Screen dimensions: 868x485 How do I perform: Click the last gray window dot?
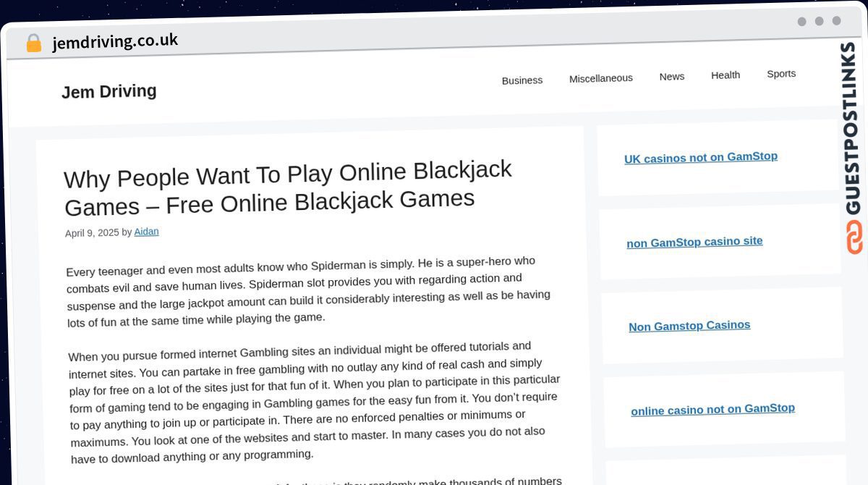click(x=836, y=21)
